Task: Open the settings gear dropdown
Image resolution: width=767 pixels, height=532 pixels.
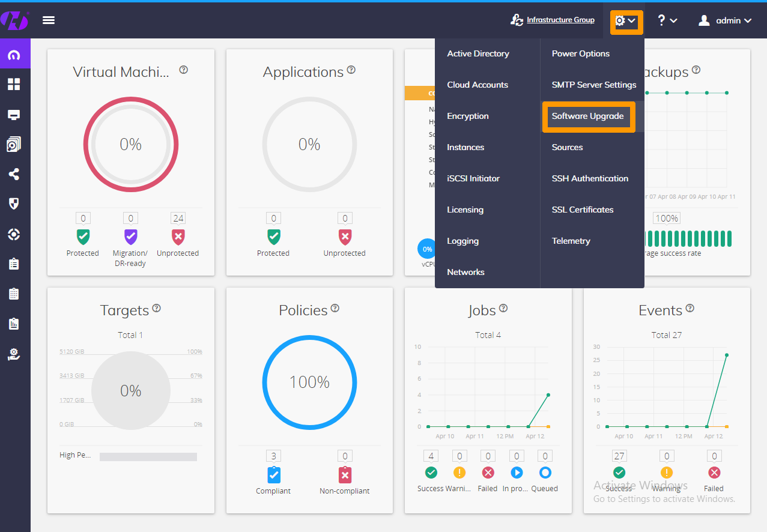Action: [626, 22]
